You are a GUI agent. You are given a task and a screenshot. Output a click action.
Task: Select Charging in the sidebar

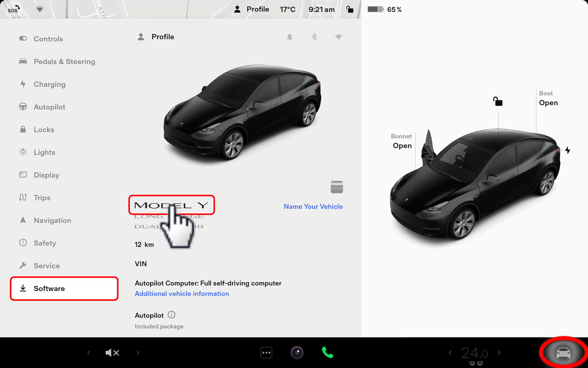click(x=49, y=84)
